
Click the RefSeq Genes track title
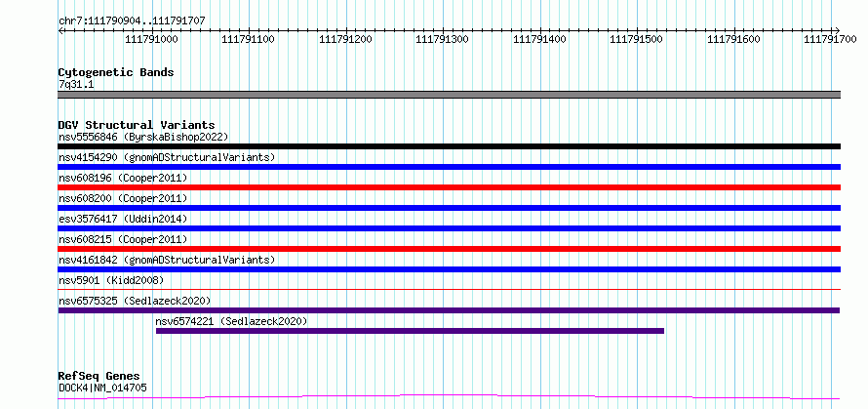pyautogui.click(x=99, y=376)
